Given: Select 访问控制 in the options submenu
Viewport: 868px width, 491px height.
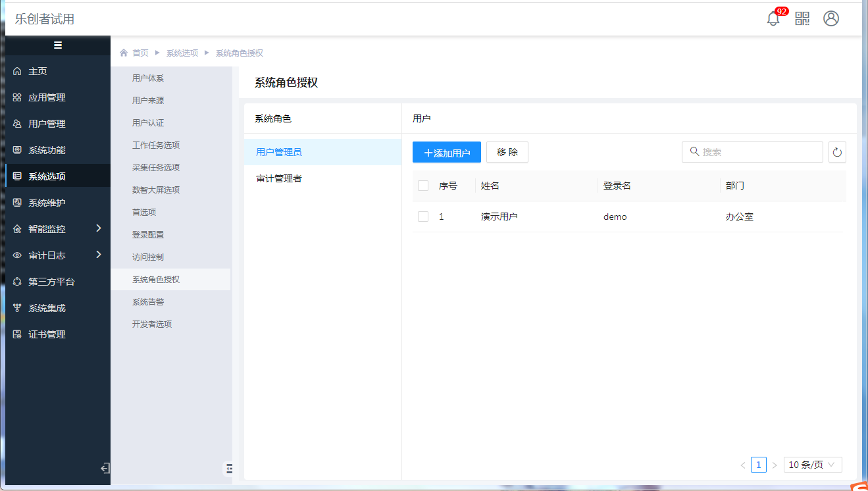Looking at the screenshot, I should tap(148, 257).
